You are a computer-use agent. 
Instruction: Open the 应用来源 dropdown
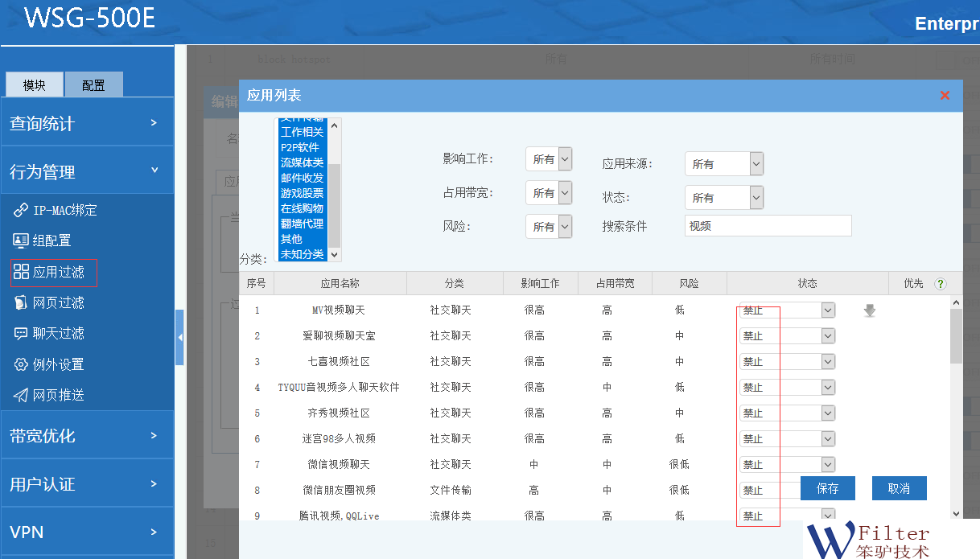pyautogui.click(x=723, y=164)
